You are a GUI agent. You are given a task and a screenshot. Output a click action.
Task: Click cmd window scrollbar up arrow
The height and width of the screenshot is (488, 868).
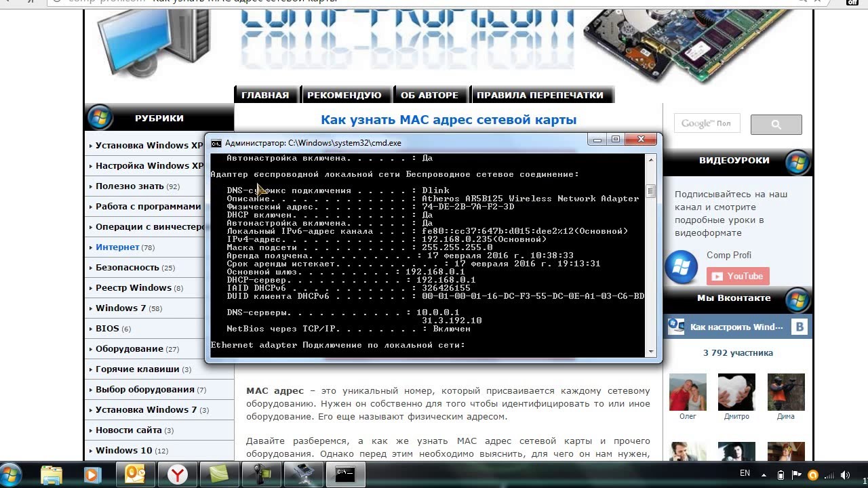(x=650, y=160)
